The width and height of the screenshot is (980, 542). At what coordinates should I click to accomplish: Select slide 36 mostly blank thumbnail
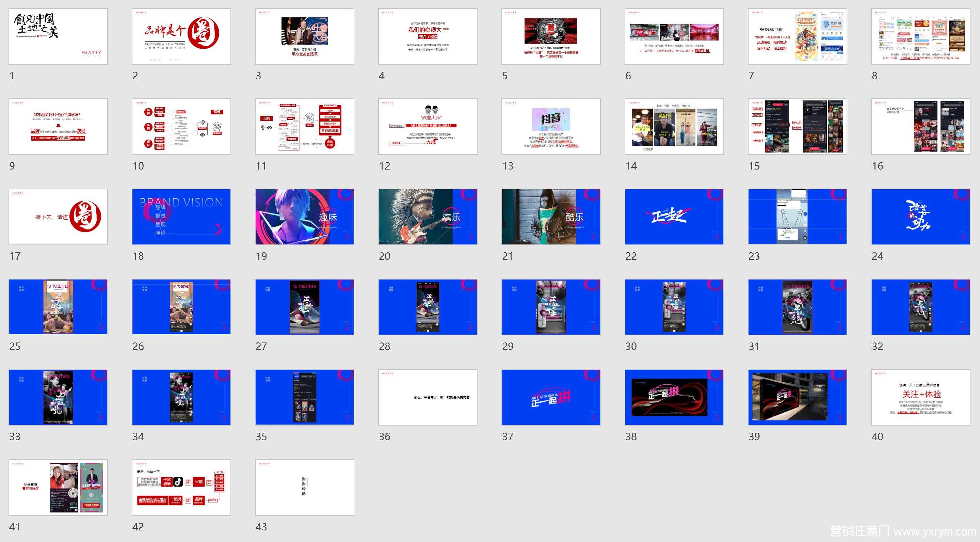tap(428, 397)
